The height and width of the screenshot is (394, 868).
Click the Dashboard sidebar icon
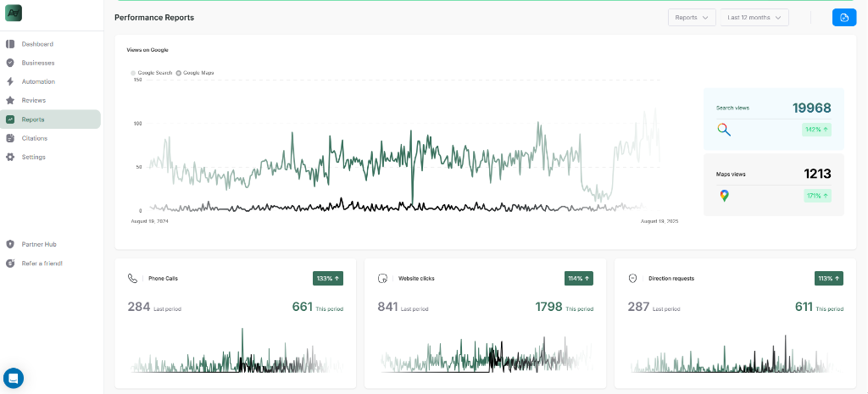(10, 44)
